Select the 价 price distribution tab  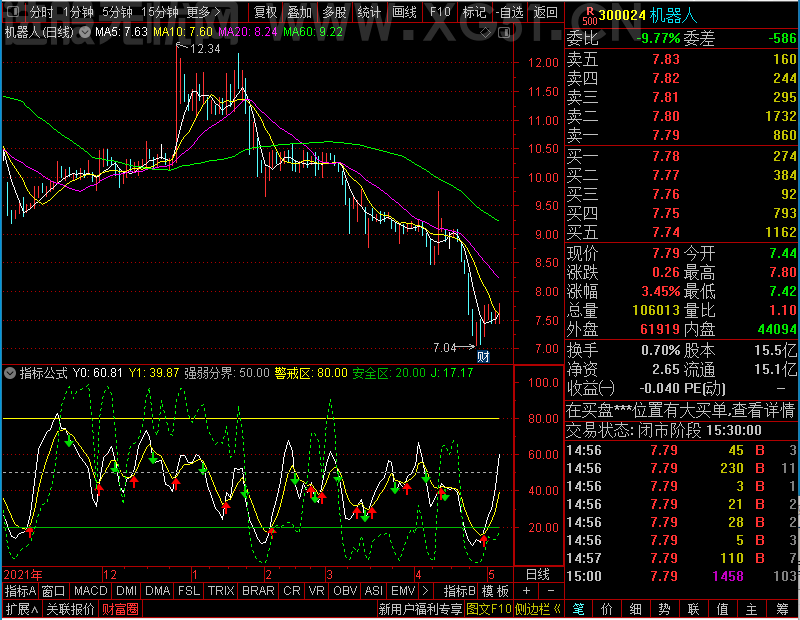coord(607,609)
